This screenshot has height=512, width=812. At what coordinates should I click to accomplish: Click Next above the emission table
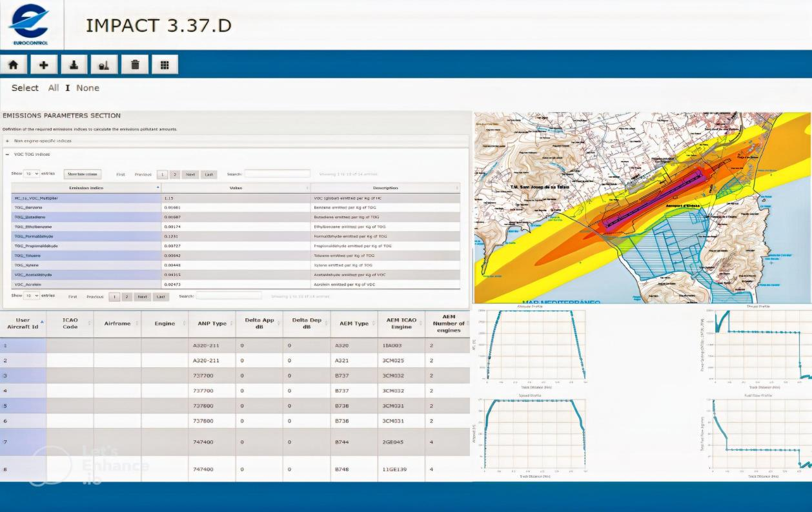coord(190,174)
